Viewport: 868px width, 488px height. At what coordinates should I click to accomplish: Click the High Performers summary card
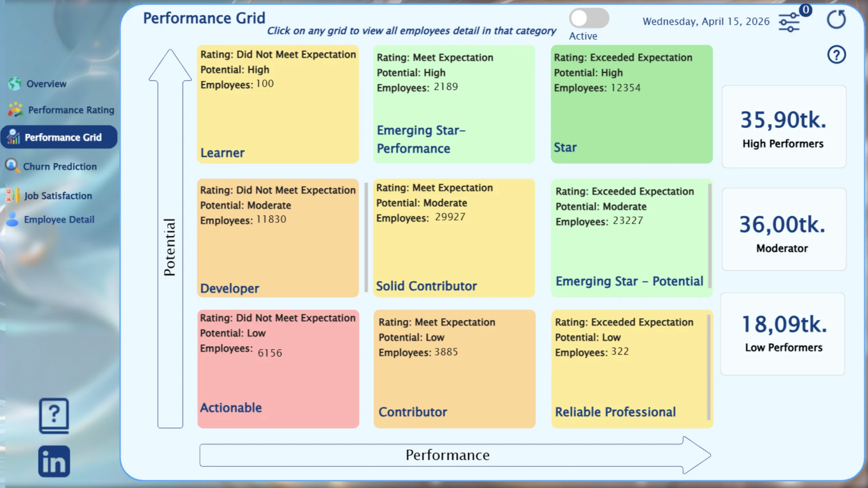coord(783,127)
